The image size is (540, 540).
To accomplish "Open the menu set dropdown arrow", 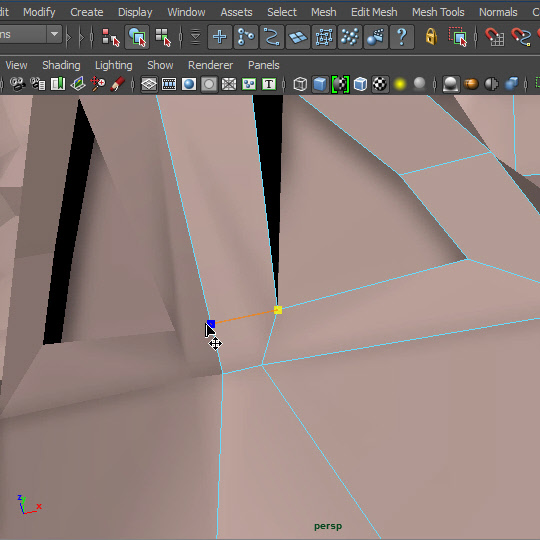I will [54, 34].
